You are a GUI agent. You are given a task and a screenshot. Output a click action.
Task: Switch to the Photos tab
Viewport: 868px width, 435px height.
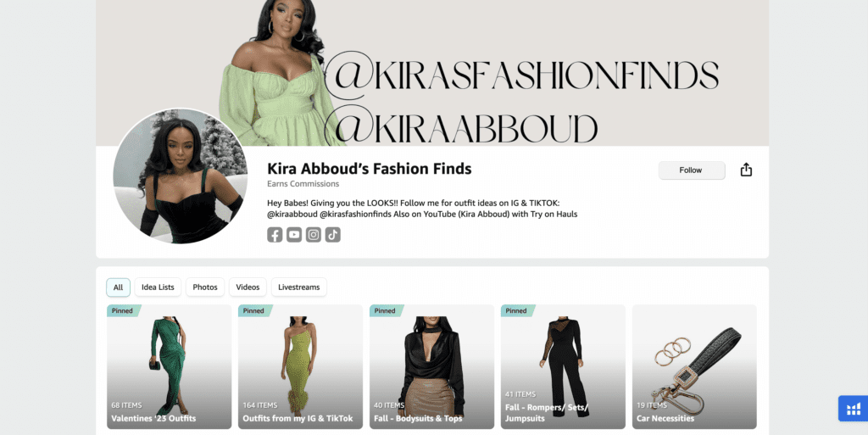click(205, 287)
